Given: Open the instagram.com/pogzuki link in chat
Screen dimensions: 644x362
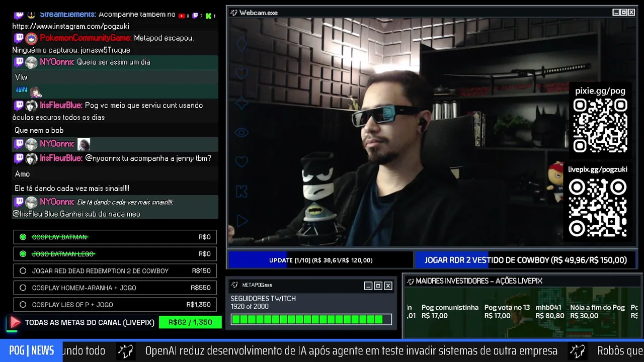Looking at the screenshot, I should [x=71, y=26].
